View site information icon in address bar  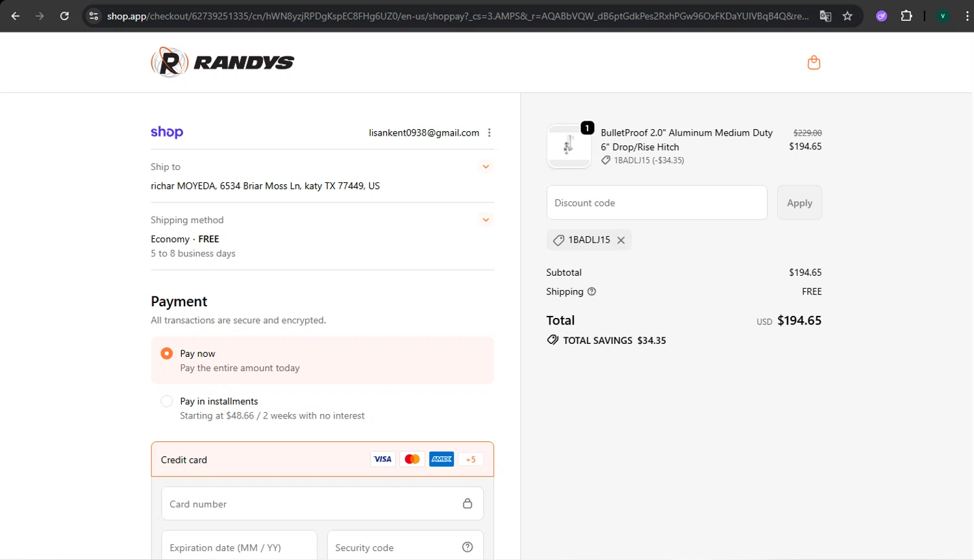tap(94, 16)
